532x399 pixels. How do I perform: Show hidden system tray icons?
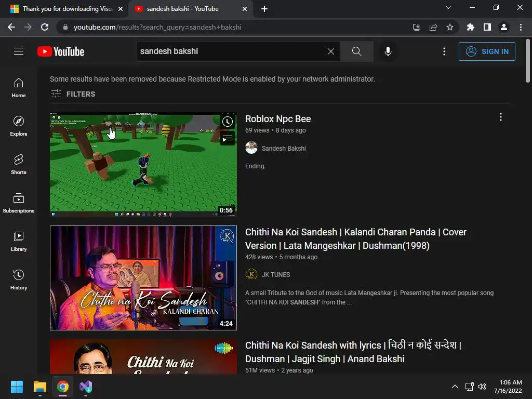pos(455,387)
